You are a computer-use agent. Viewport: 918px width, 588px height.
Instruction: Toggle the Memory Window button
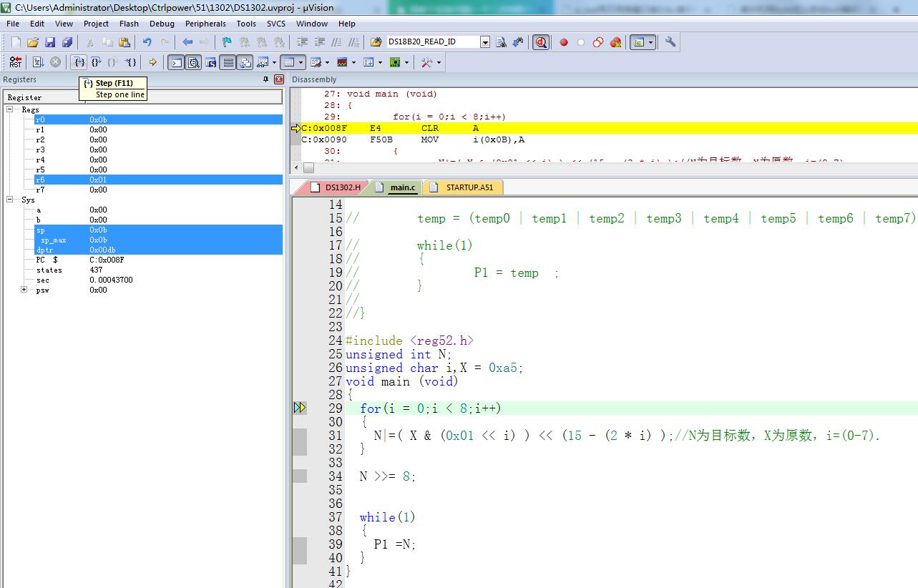coord(289,62)
